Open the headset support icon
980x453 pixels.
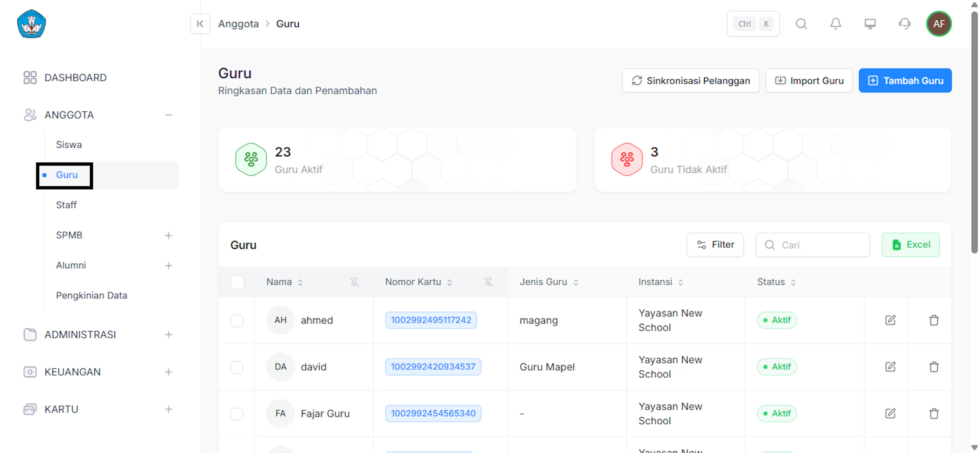(x=904, y=23)
